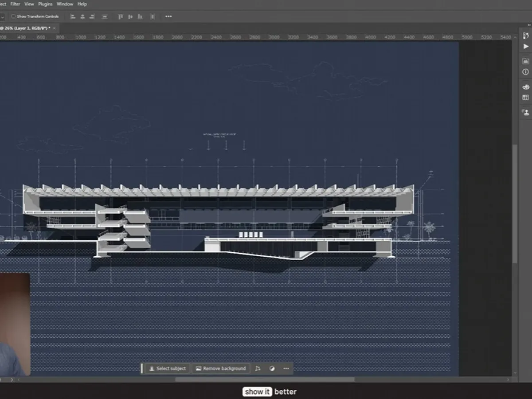This screenshot has height=399, width=532.
Task: Click the adjustments half-circle icon in taskbar
Action: (x=272, y=368)
